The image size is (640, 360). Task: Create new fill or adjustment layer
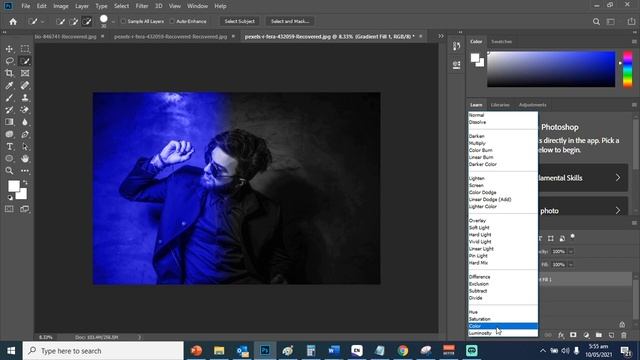(586, 335)
